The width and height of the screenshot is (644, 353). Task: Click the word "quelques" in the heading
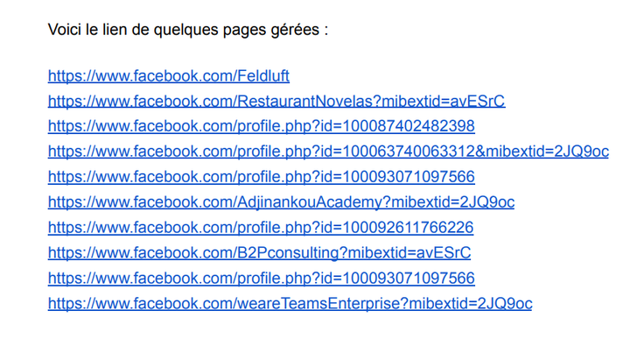point(185,30)
